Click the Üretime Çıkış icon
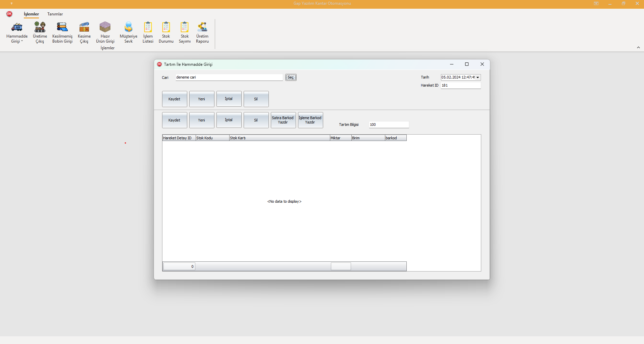The height and width of the screenshot is (344, 644). pos(40,28)
